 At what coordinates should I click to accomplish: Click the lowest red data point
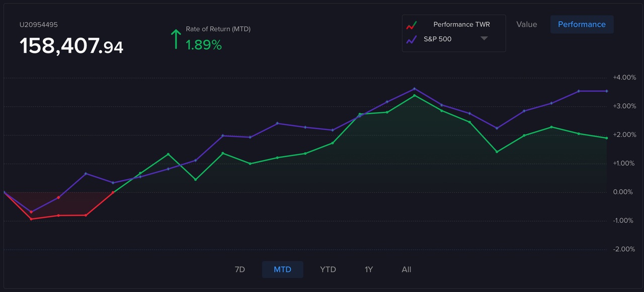point(31,219)
